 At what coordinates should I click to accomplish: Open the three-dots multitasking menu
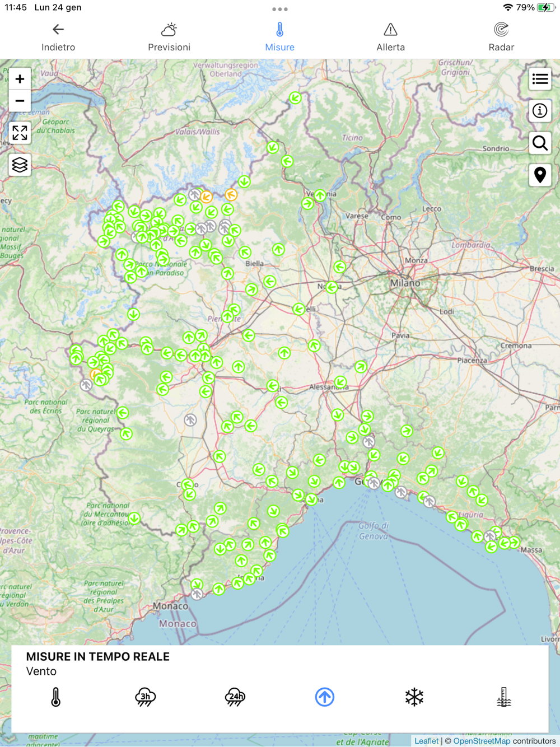tap(279, 9)
